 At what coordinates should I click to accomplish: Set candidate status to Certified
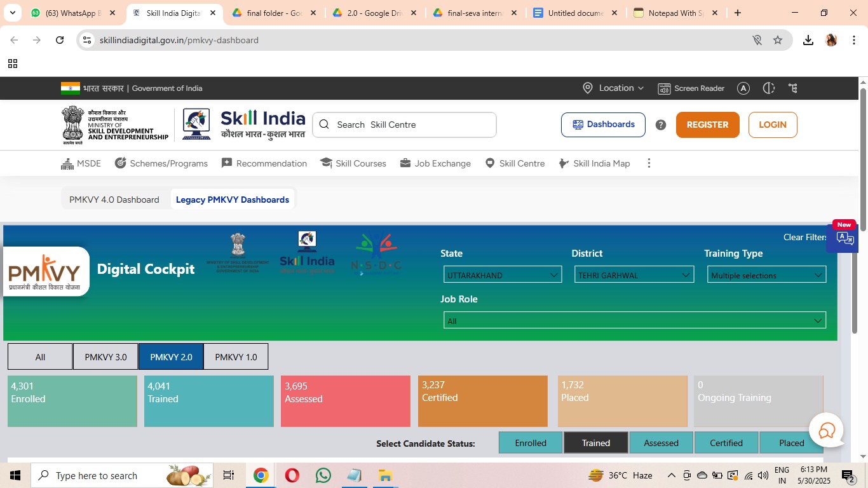pyautogui.click(x=726, y=443)
